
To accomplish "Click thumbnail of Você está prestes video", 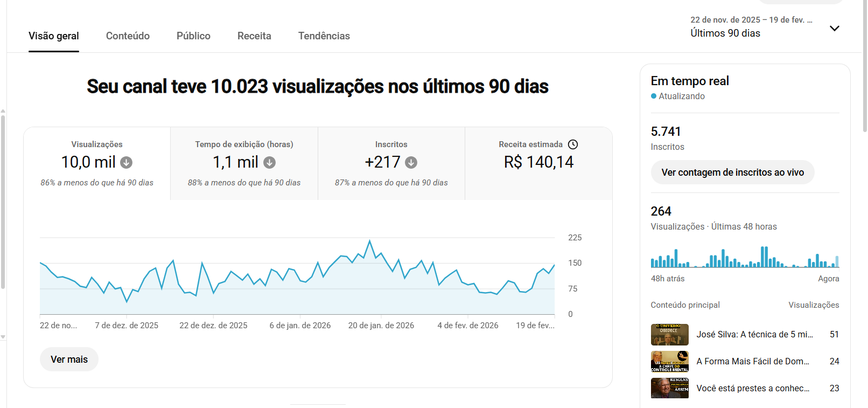I will [x=669, y=388].
